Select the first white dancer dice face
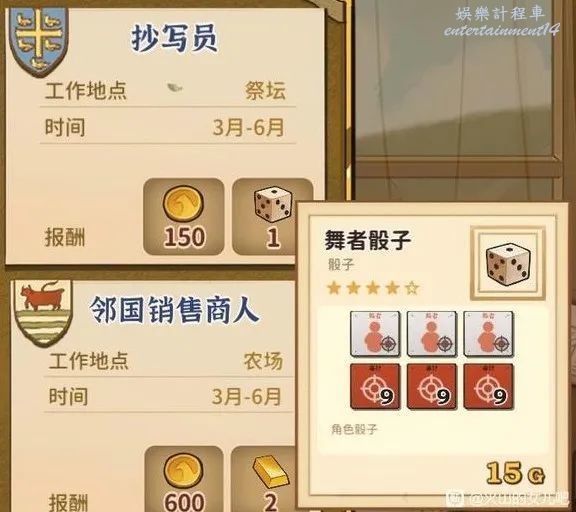 [375, 334]
